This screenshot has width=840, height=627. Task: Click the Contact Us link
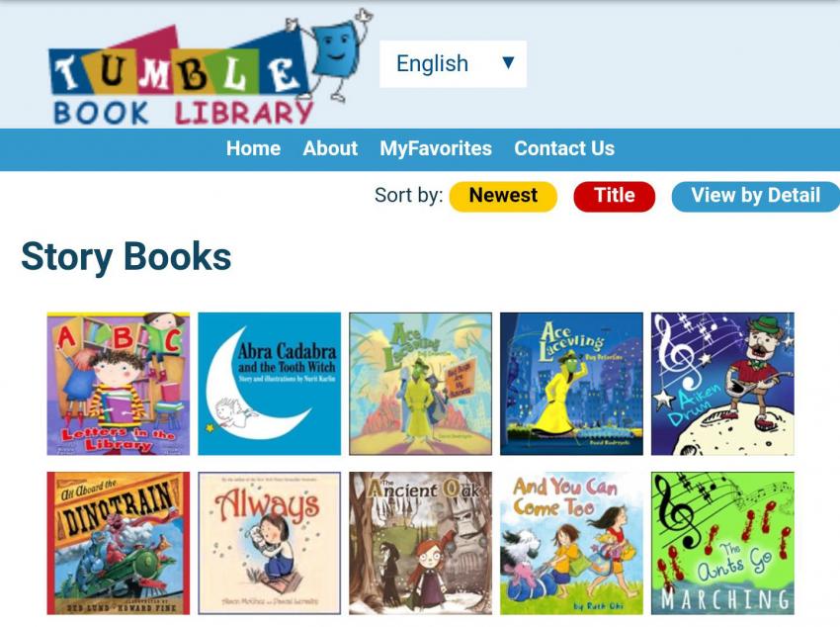click(564, 148)
